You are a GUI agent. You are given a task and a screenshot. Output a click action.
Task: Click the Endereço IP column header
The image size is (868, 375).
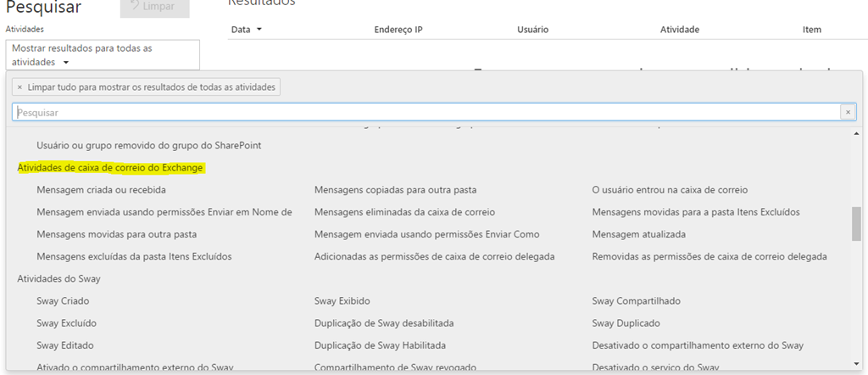398,30
